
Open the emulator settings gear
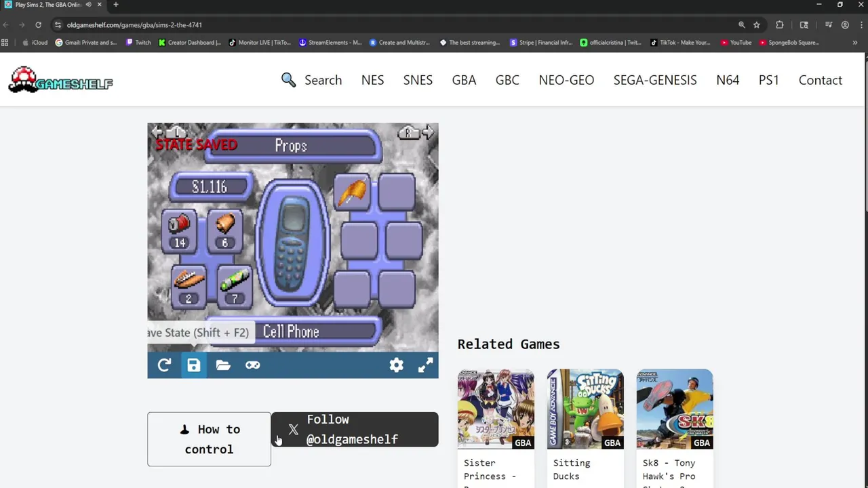coord(397,365)
